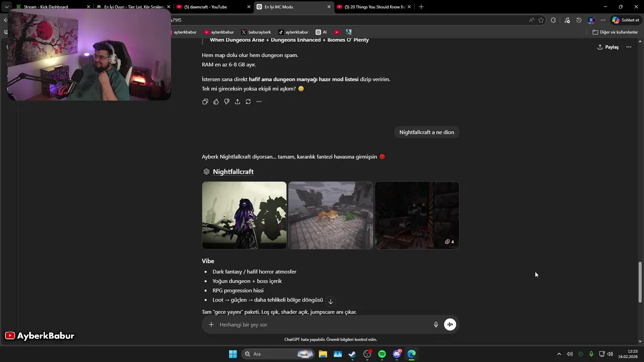
Task: Toggle read aloud icon in address bar
Action: click(531, 20)
